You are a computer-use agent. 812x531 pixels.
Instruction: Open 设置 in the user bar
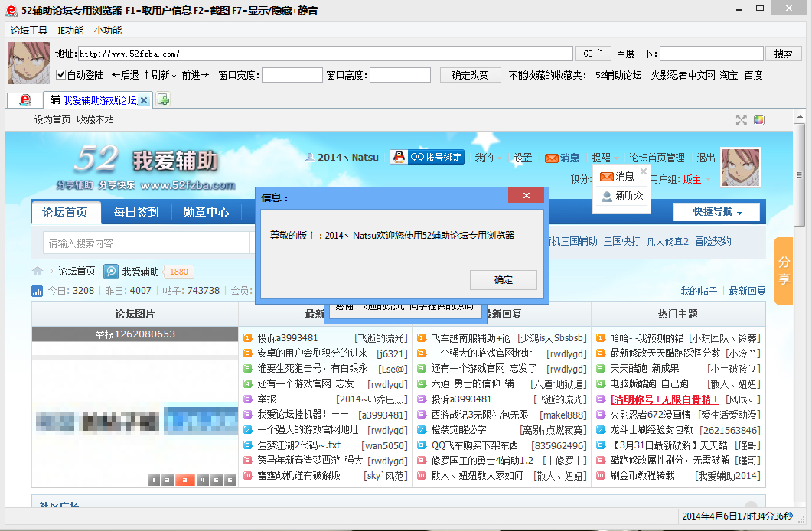coord(523,158)
